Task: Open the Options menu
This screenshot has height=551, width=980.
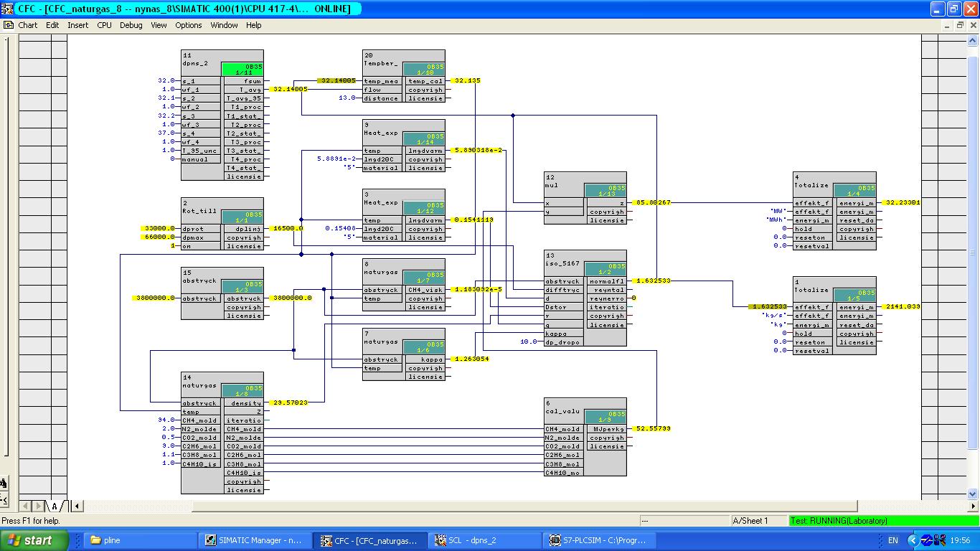Action: [188, 25]
